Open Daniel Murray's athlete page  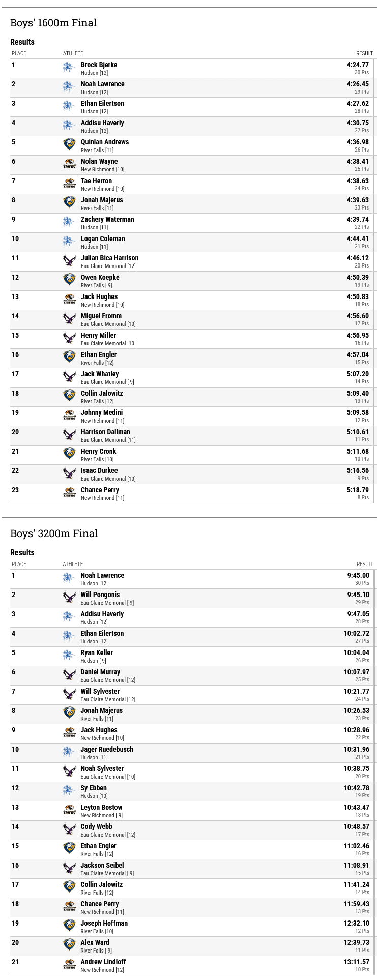(100, 672)
